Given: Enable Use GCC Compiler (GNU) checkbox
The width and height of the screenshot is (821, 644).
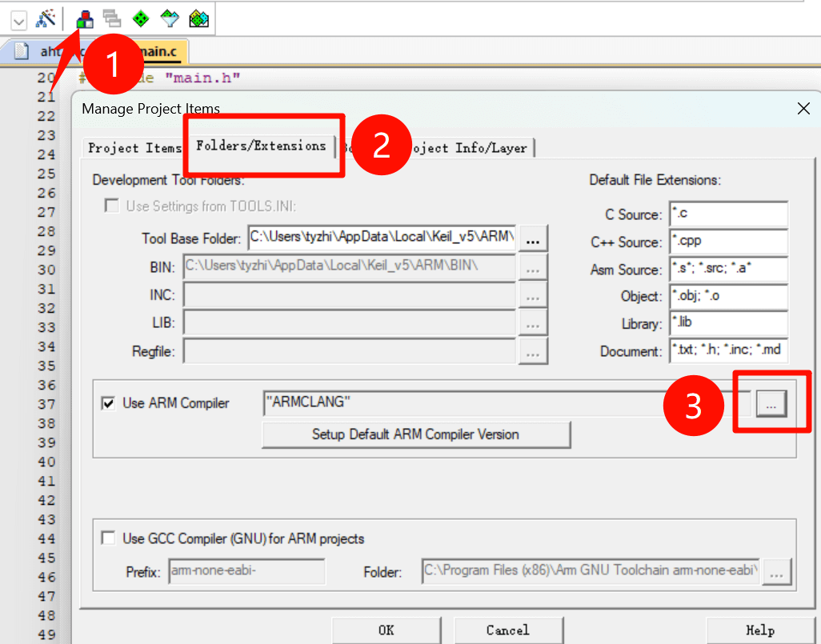Looking at the screenshot, I should [x=108, y=538].
